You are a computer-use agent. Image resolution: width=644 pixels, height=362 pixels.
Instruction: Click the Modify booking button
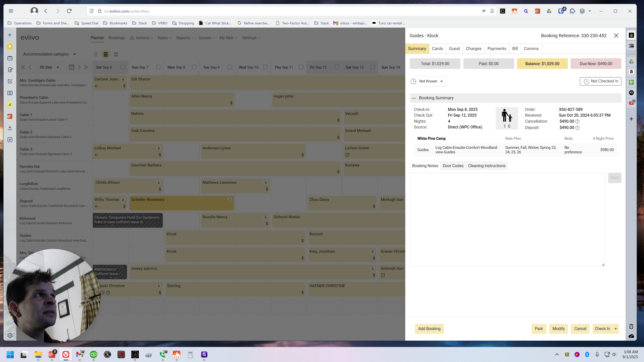pyautogui.click(x=558, y=329)
